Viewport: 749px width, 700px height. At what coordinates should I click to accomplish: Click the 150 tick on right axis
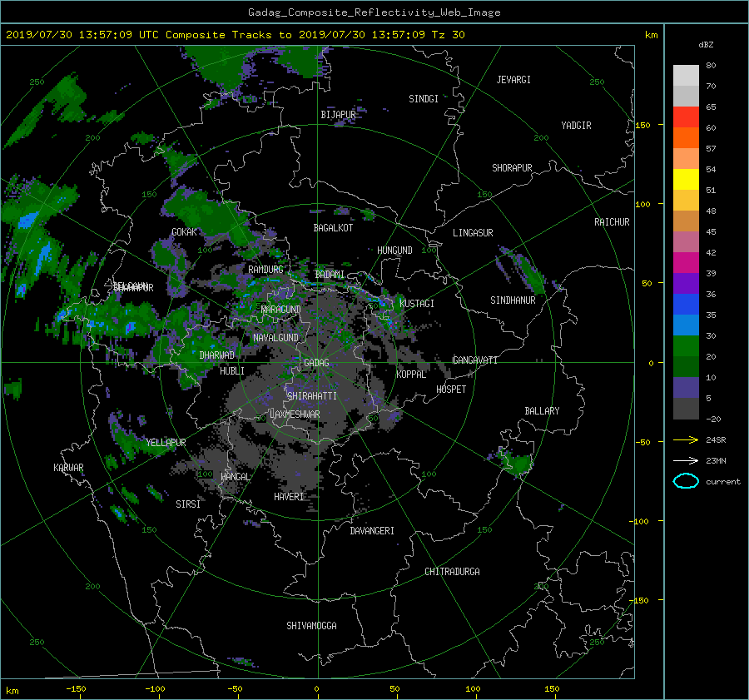coord(643,125)
